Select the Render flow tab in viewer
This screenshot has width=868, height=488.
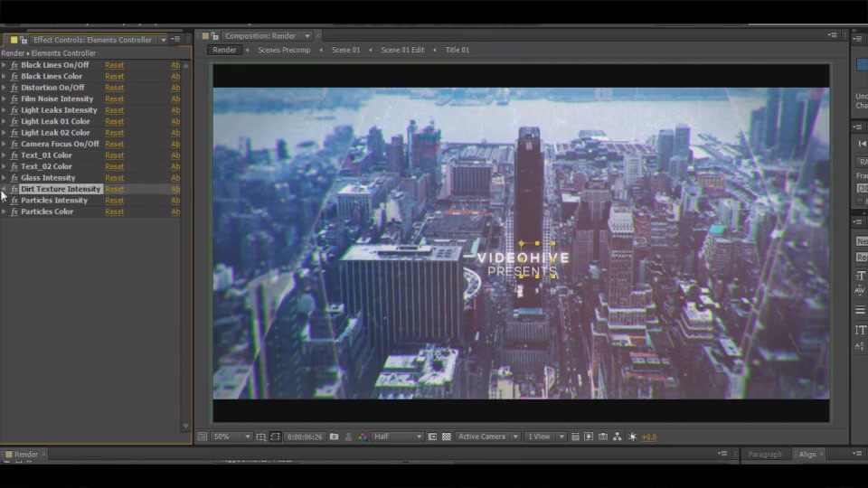click(x=224, y=50)
